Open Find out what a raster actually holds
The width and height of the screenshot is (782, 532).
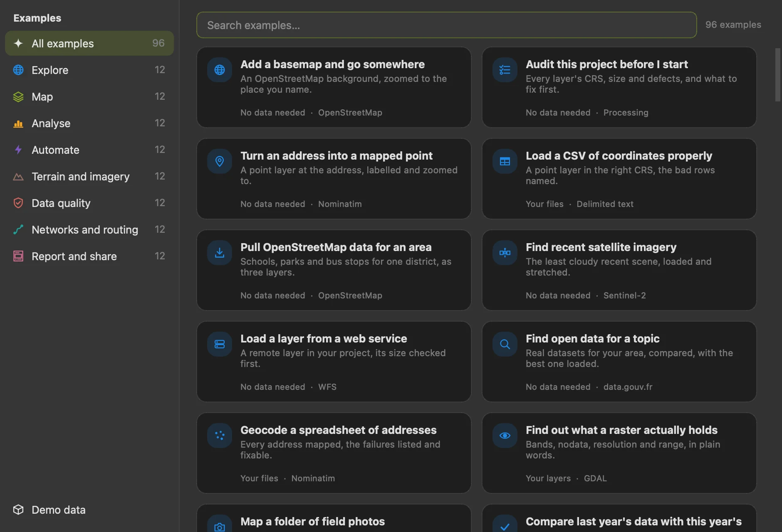pos(619,453)
